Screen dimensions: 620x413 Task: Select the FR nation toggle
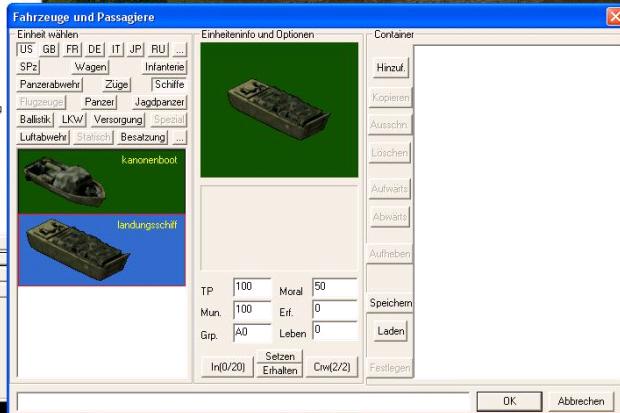pos(72,49)
